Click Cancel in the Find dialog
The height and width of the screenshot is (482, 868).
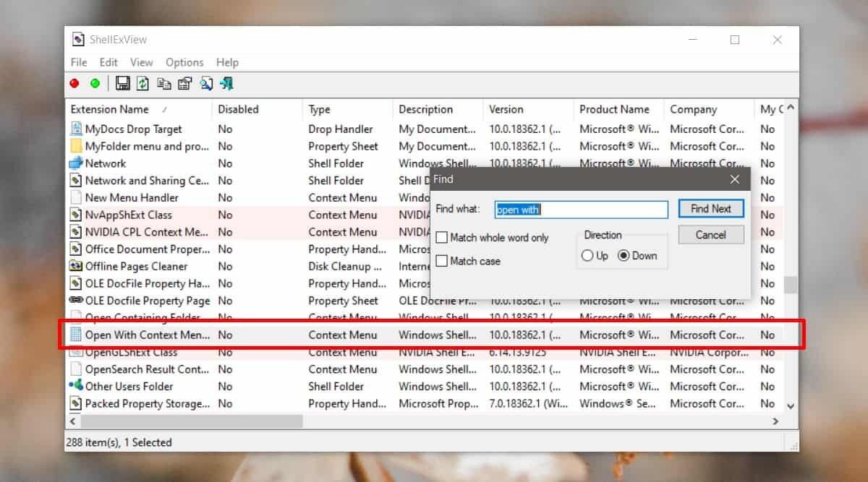[x=711, y=234]
